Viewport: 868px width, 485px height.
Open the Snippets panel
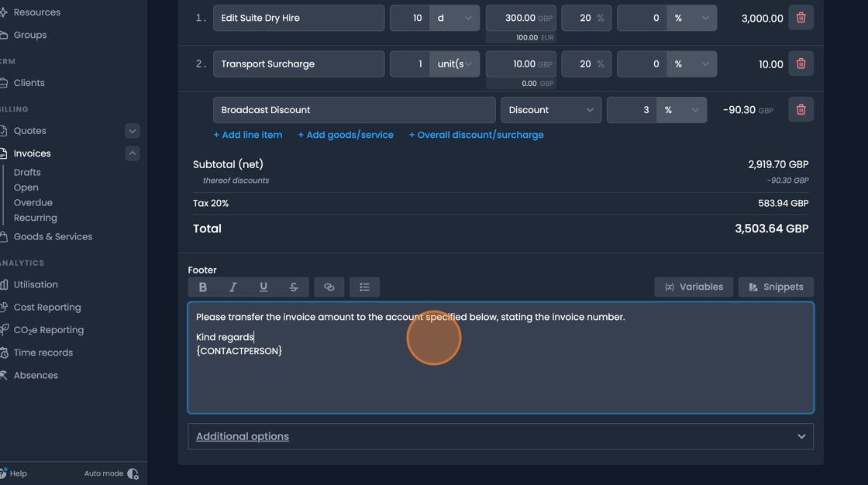(775, 287)
